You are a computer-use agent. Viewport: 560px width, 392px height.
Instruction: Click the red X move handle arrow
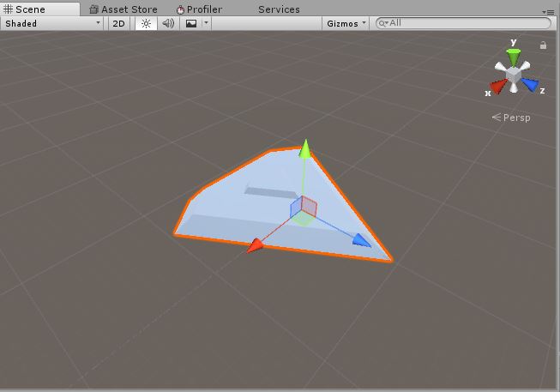[256, 246]
